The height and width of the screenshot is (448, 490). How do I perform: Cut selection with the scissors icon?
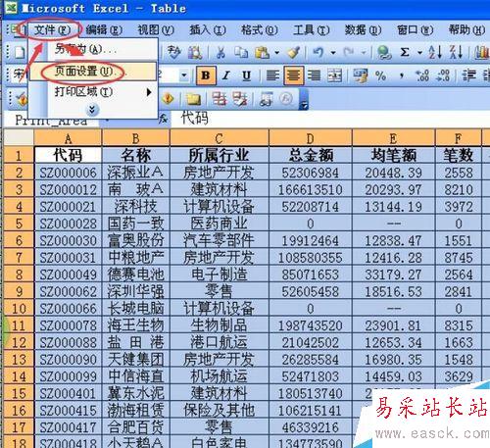[220, 52]
